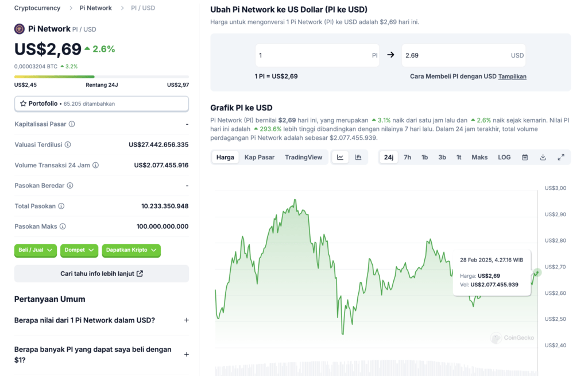The height and width of the screenshot is (376, 588).
Task: Click the USD amount input field
Action: [463, 55]
